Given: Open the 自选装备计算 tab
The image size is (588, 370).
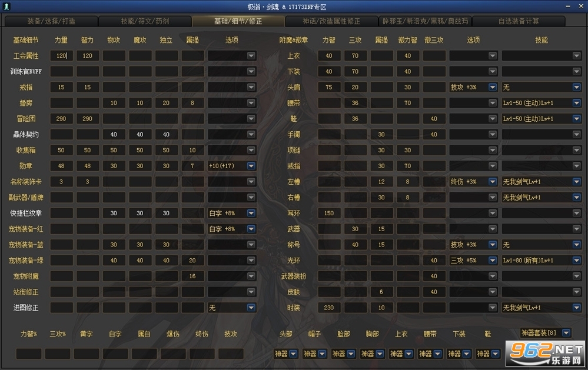Looking at the screenshot, I should point(519,21).
